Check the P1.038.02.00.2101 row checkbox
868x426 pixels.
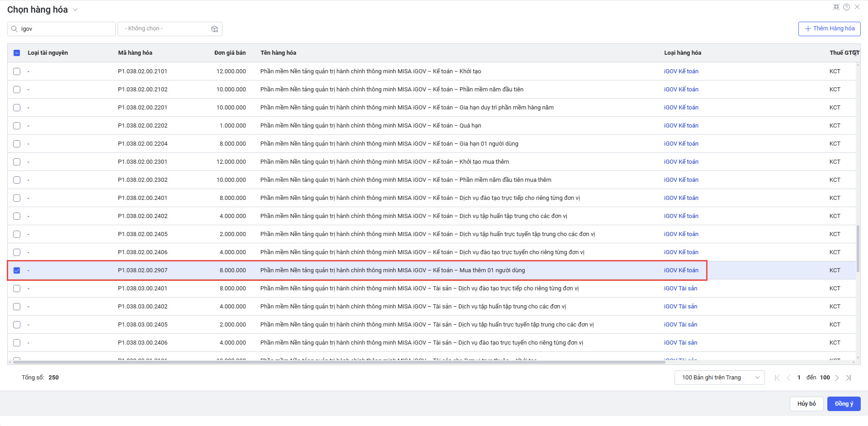pyautogui.click(x=17, y=71)
